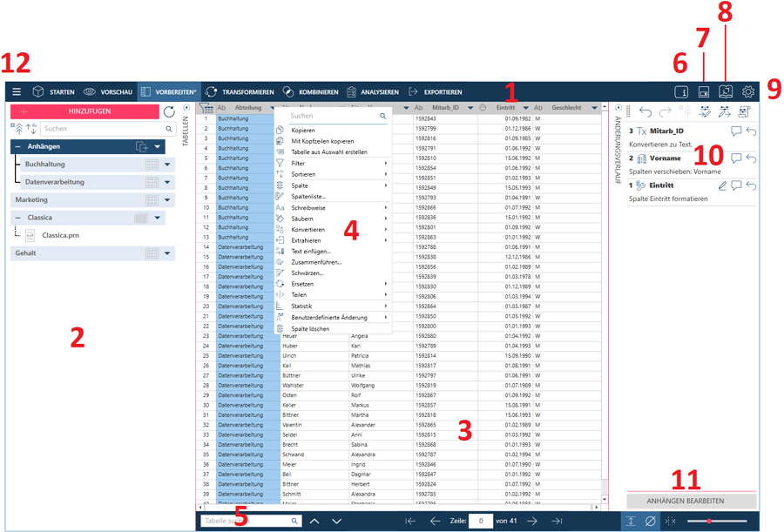This screenshot has height=532, width=784.
Task: Click the Zeile row number field
Action: coord(481,521)
